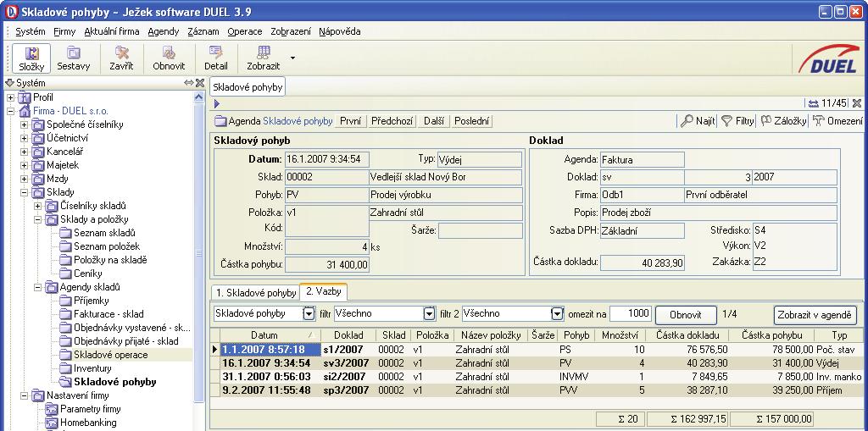
Task: Expand Číselníky skladů node
Action: (x=37, y=206)
